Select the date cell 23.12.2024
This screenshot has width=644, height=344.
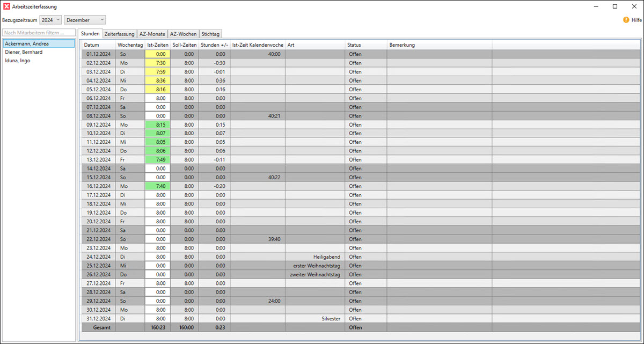pos(99,248)
